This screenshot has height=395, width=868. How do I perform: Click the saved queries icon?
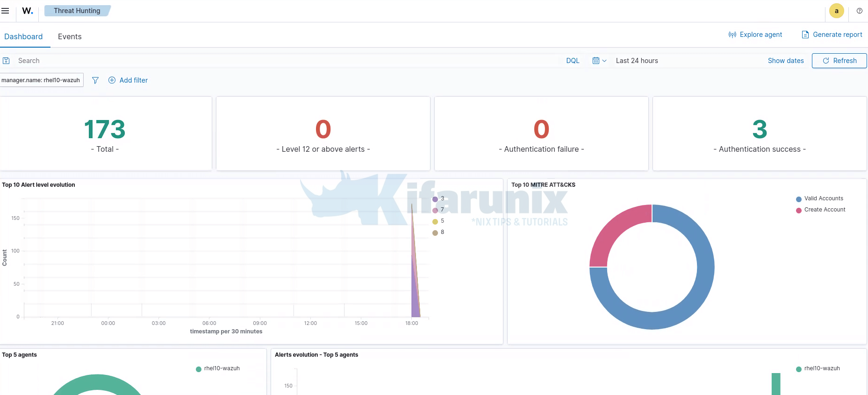[6, 61]
